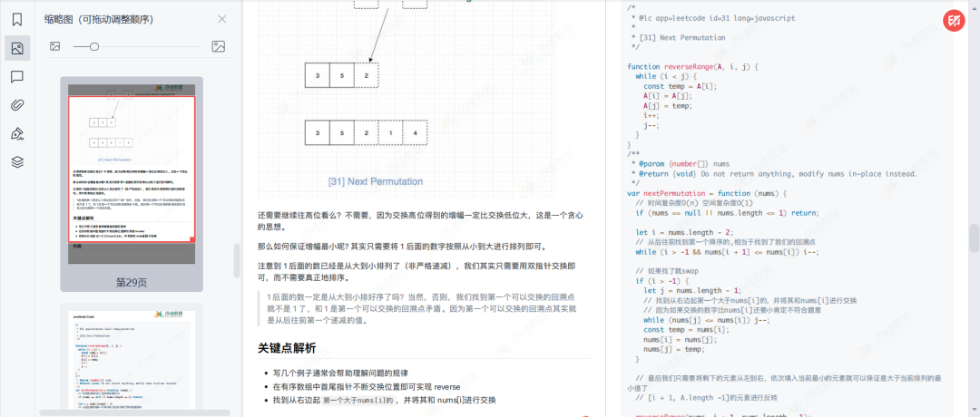Click the code comment 如果找了就swap
The image size is (980, 417).
pyautogui.click(x=668, y=271)
